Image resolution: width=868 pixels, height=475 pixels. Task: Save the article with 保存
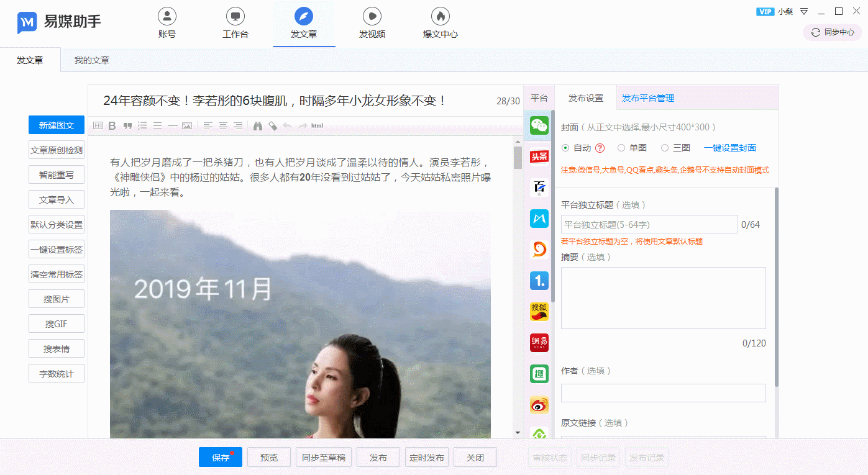(221, 458)
